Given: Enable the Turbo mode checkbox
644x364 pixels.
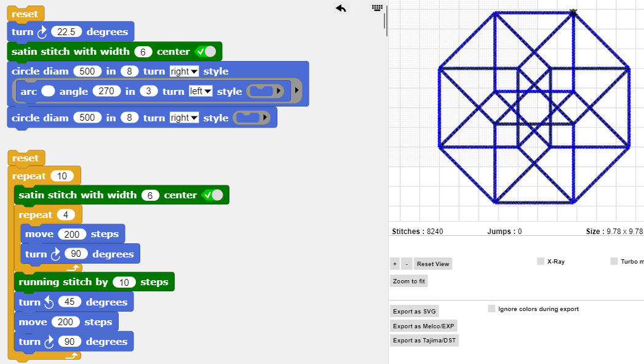Looking at the screenshot, I should tap(614, 261).
